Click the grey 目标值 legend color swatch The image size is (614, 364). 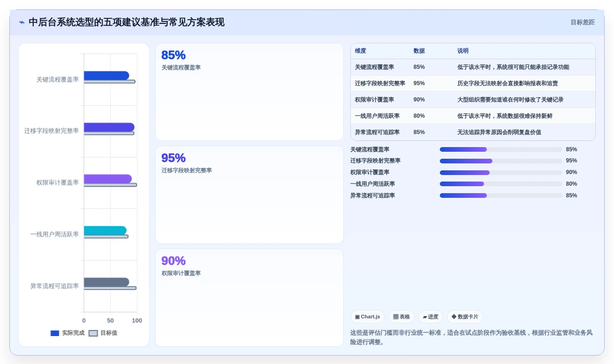93,333
